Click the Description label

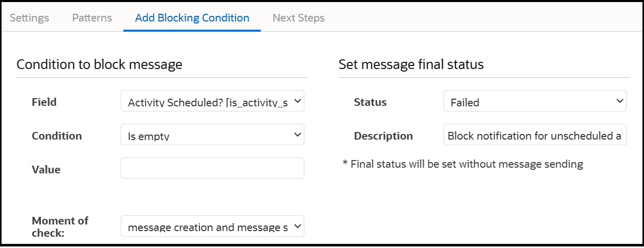click(383, 136)
